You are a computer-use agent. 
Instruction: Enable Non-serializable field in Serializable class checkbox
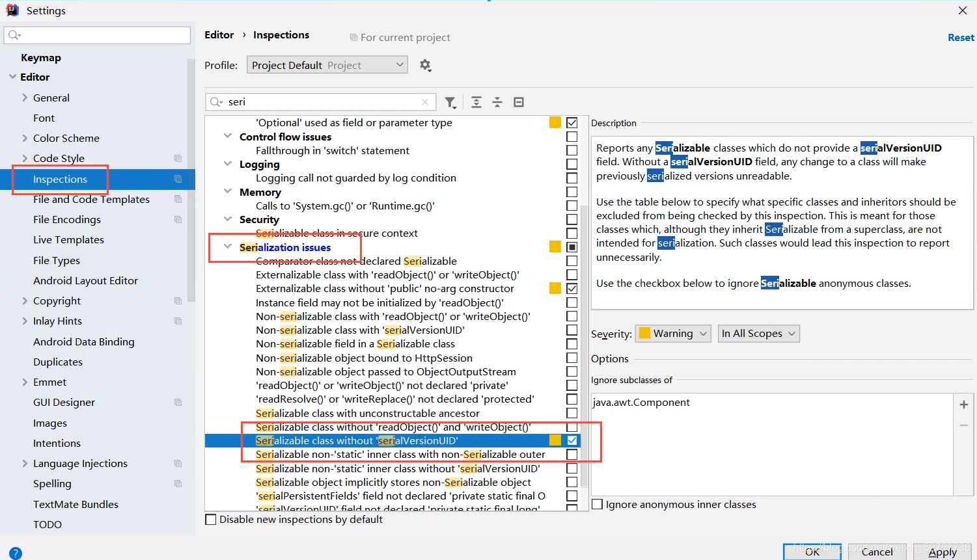(x=571, y=343)
